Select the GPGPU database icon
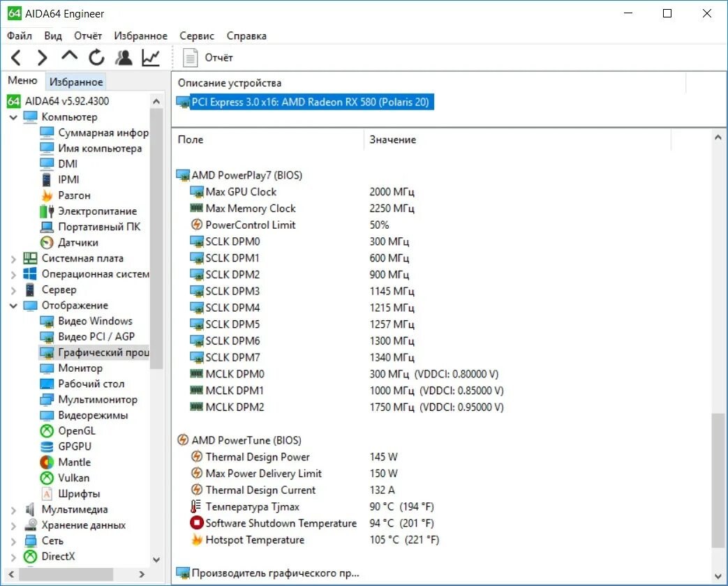This screenshot has width=728, height=586. pos(47,446)
